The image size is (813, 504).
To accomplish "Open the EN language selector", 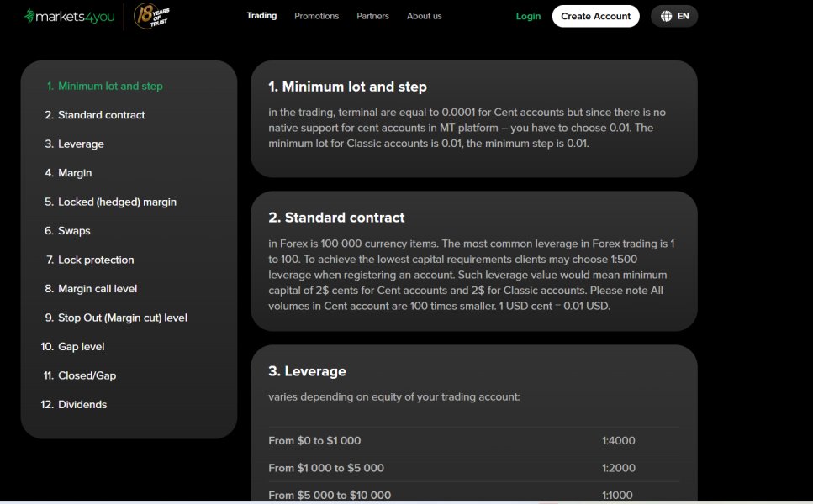I will pyautogui.click(x=683, y=16).
